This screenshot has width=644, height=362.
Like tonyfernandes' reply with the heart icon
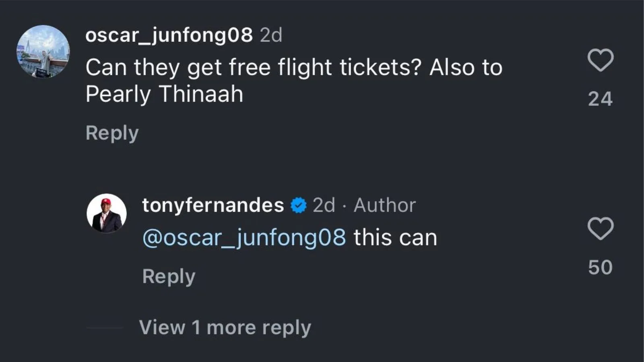click(x=600, y=228)
